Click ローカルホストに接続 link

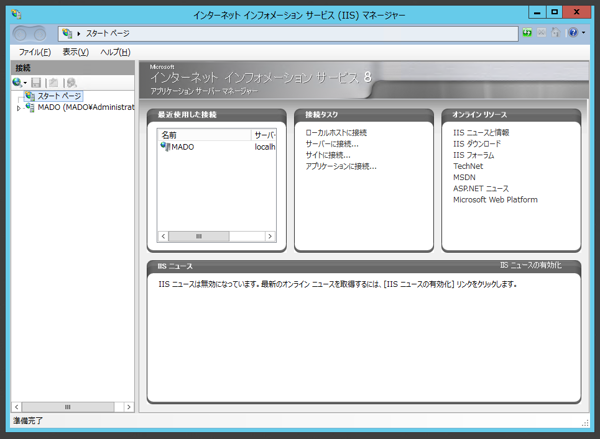(336, 133)
